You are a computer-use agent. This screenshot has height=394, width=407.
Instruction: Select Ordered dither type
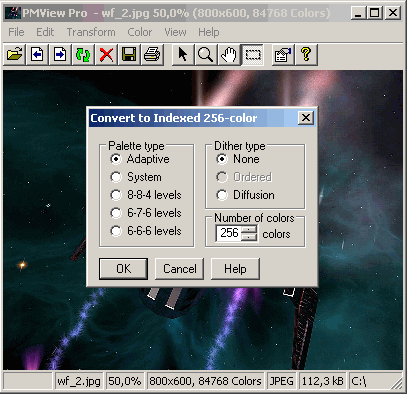244,177
